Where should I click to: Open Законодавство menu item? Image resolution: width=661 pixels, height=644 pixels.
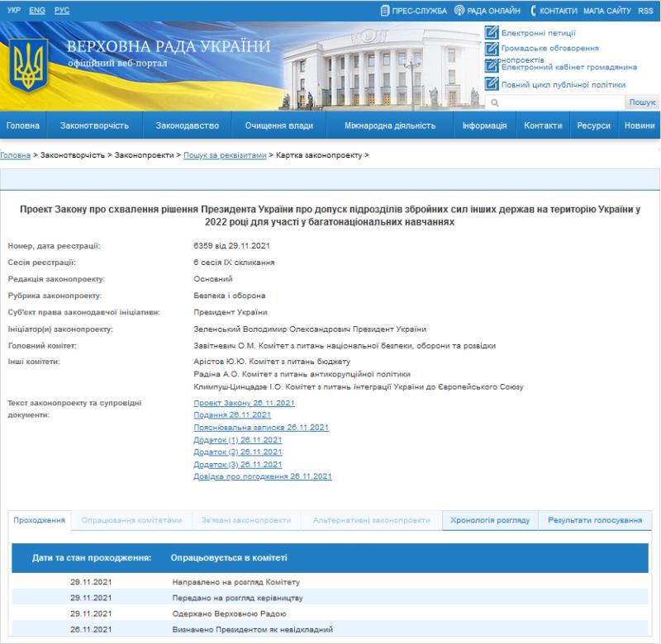(x=188, y=125)
